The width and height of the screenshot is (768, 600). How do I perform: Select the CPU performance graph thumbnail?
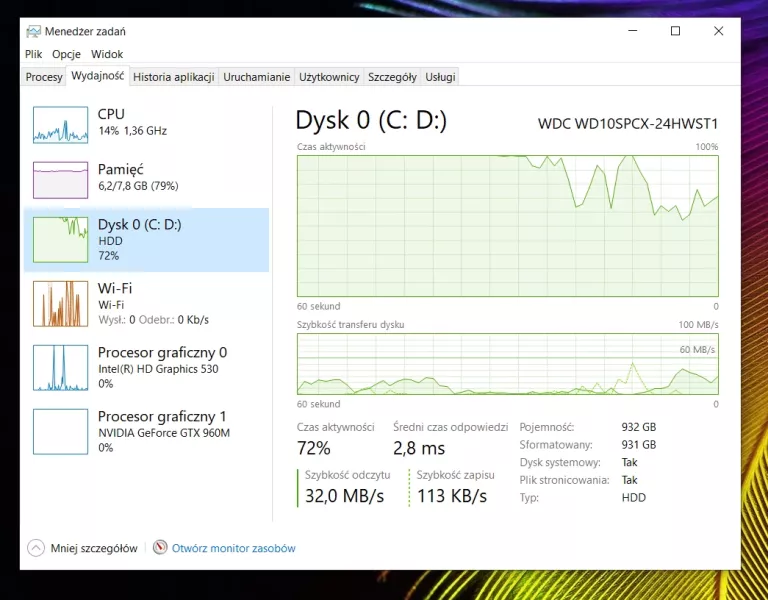[x=60, y=125]
